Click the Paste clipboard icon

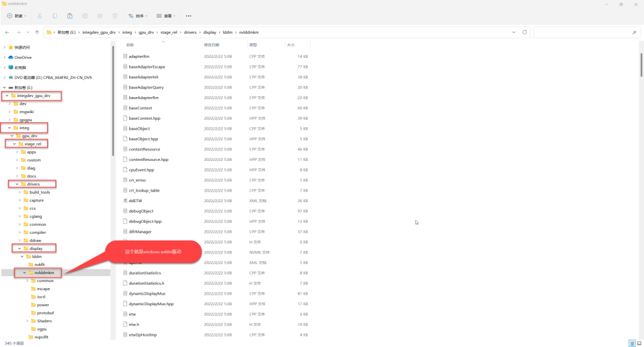70,16
